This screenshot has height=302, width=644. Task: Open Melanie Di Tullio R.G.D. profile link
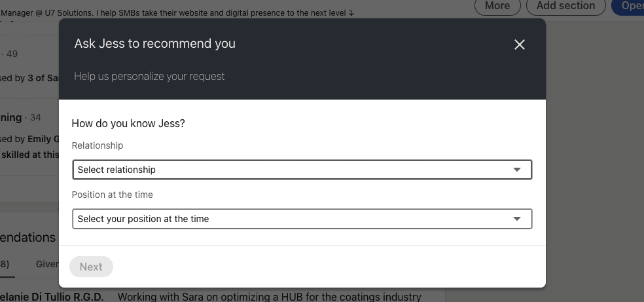pyautogui.click(x=52, y=297)
